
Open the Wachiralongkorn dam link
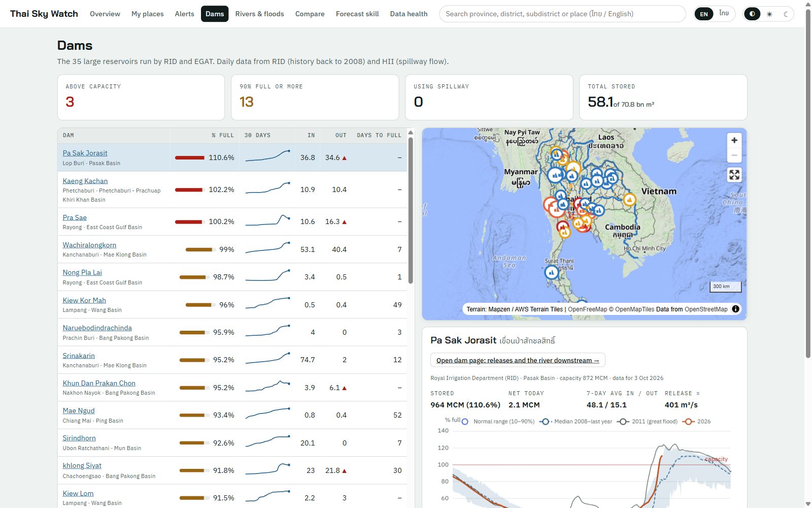tap(89, 245)
